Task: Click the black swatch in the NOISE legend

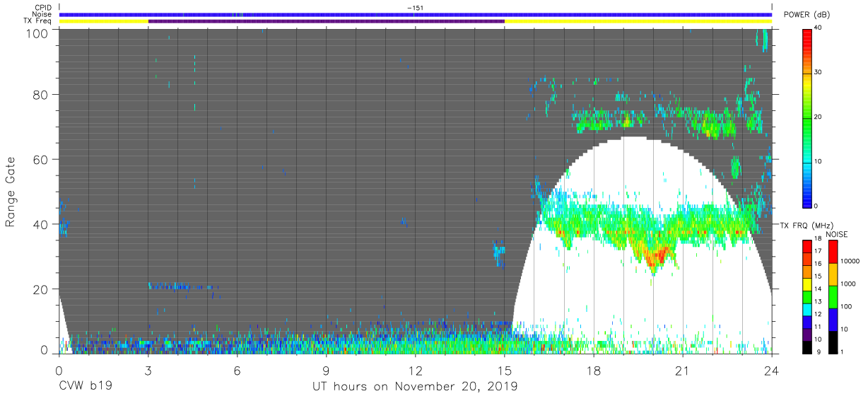Action: (x=832, y=341)
